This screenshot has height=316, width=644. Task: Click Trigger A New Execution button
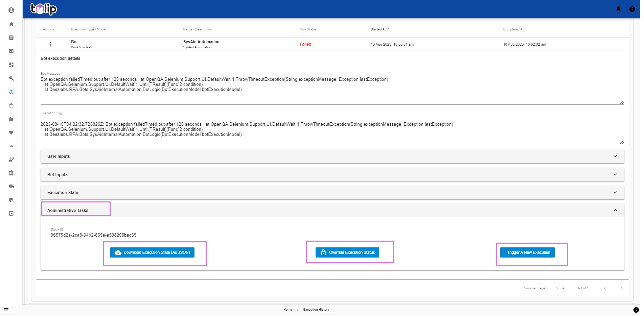(x=527, y=252)
